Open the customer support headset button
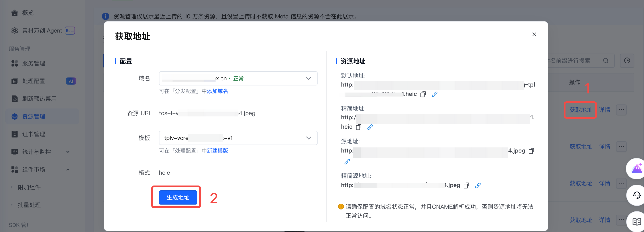Viewport: 644px width, 232px height. tap(636, 195)
